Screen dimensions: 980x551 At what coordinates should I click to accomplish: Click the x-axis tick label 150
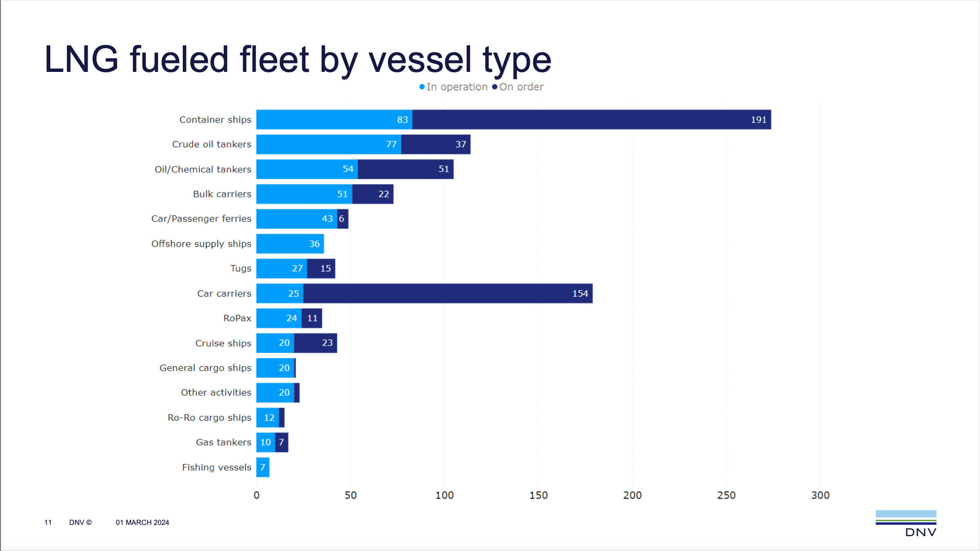click(539, 495)
